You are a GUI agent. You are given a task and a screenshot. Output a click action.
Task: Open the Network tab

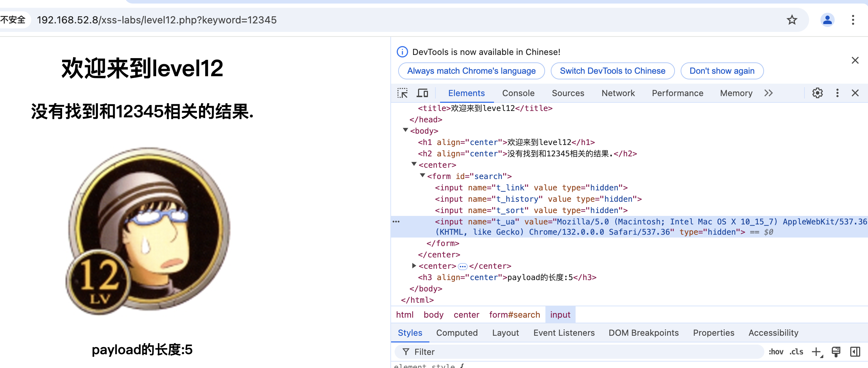coord(618,93)
